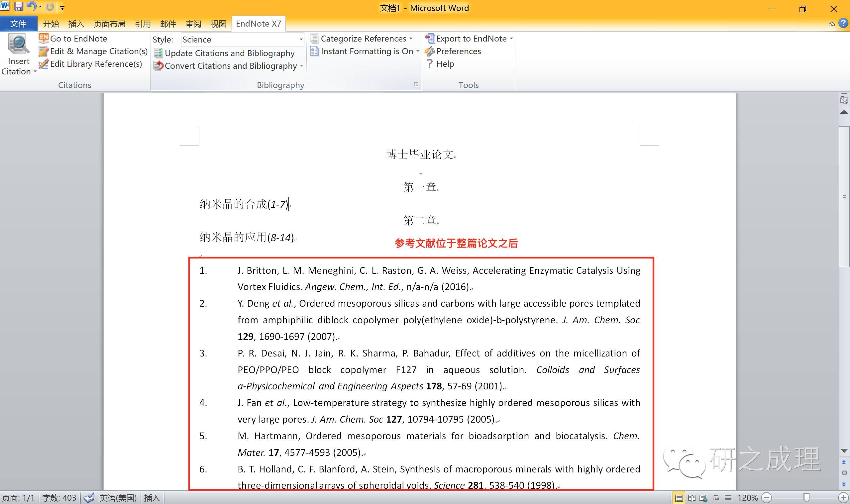850x504 pixels.
Task: Click the previous page double-arrow button
Action: (x=844, y=462)
